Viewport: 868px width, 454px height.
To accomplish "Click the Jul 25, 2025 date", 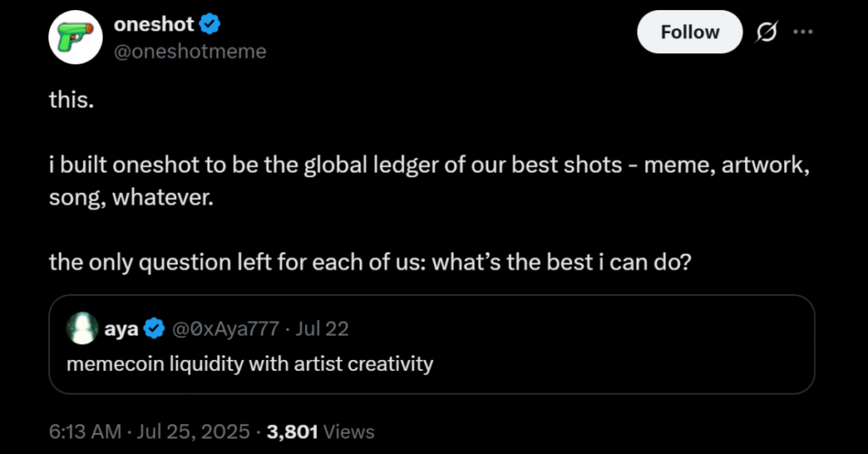I will tap(193, 432).
